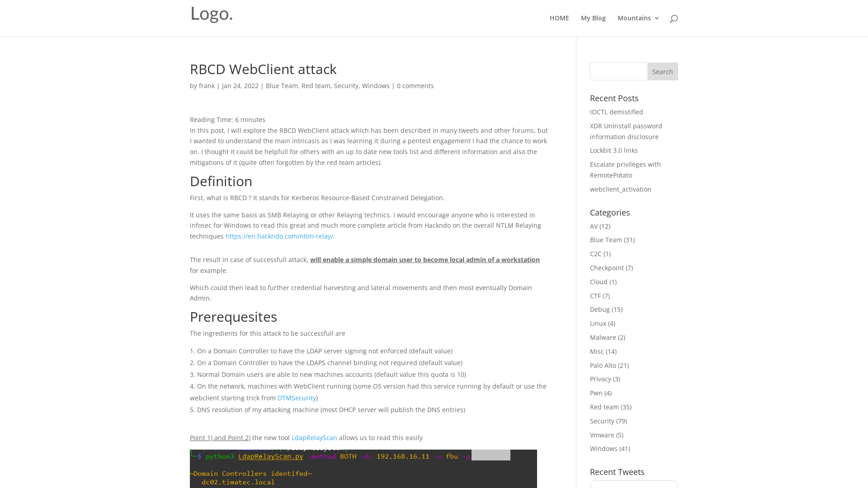Image resolution: width=868 pixels, height=488 pixels.
Task: Open Lockbit 3.0 links post
Action: [x=614, y=150]
